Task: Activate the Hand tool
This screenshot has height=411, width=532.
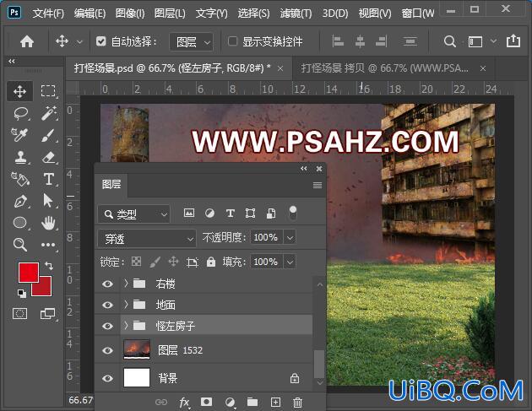Action: point(48,223)
